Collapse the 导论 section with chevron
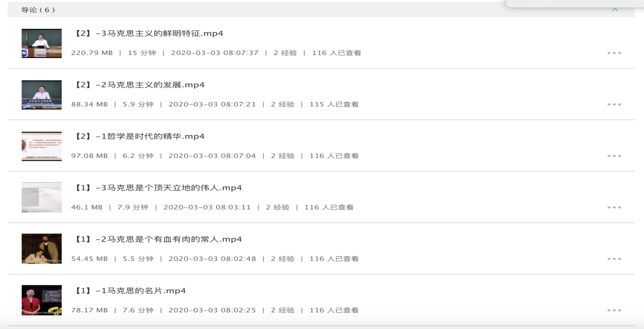The width and height of the screenshot is (644, 329). click(615, 10)
